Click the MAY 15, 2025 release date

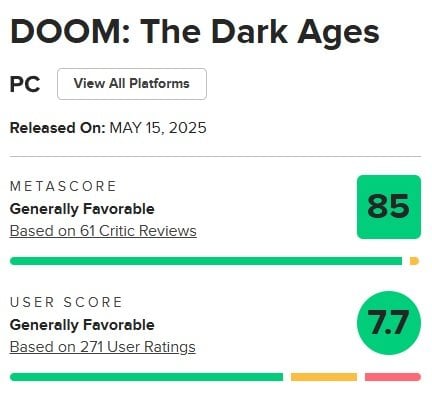158,128
